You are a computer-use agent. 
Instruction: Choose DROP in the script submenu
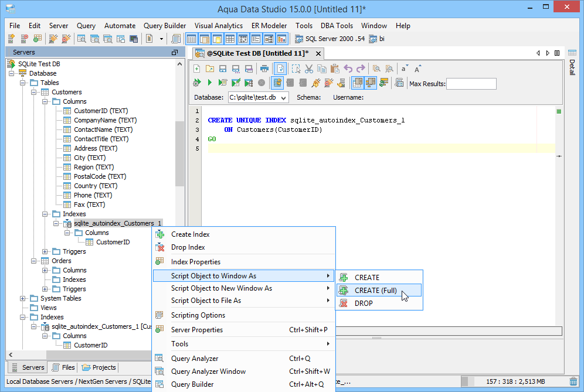[379, 304]
